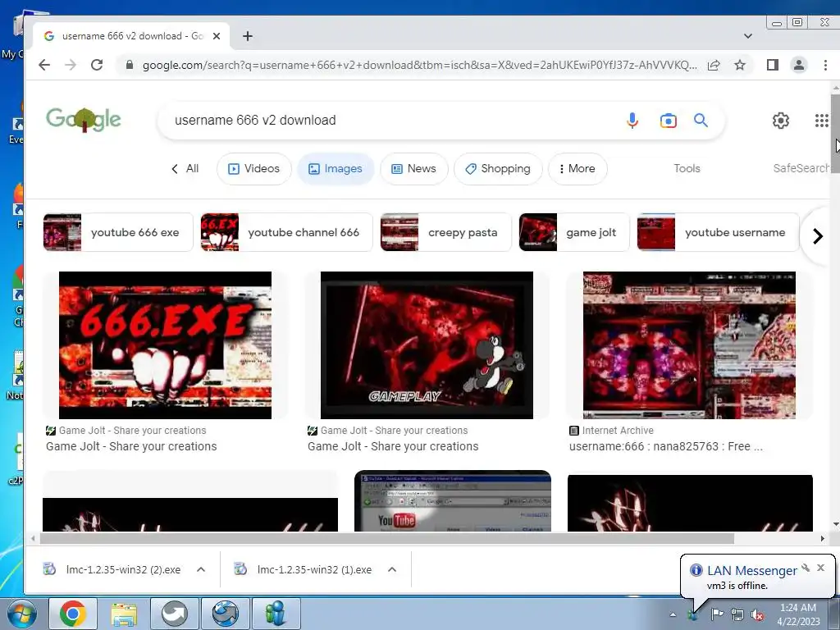Open the Google apps grid

click(x=821, y=121)
